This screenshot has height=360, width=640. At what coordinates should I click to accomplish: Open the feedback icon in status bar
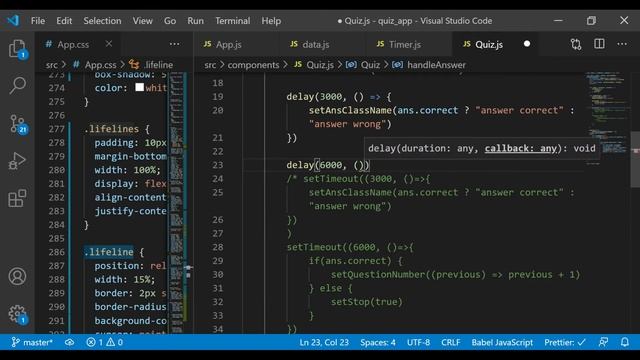tap(603, 342)
